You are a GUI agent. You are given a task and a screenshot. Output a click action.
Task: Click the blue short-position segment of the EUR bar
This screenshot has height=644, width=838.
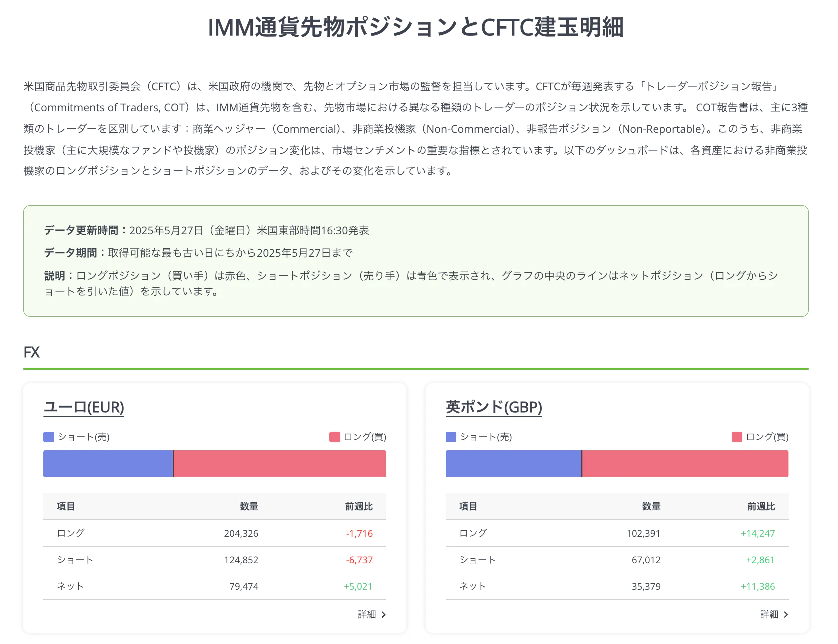tap(108, 463)
